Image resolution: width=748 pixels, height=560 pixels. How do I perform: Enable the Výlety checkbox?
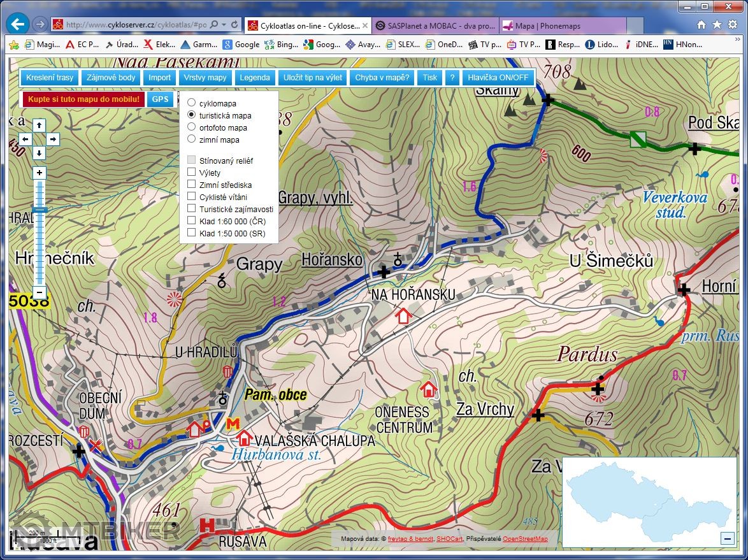click(192, 172)
